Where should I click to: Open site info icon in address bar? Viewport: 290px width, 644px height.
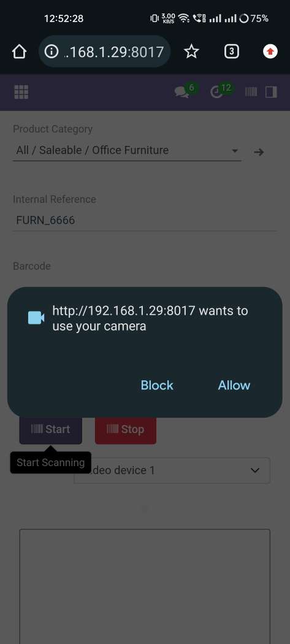pos(51,52)
